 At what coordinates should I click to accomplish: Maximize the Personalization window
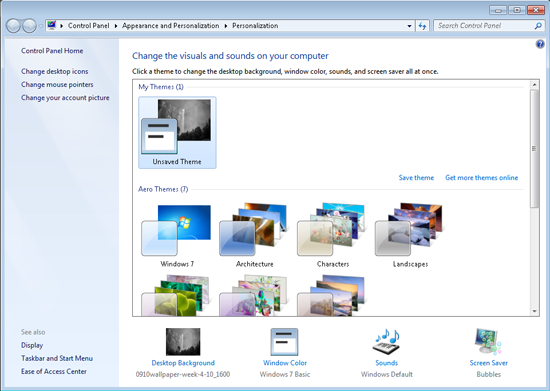pos(517,10)
